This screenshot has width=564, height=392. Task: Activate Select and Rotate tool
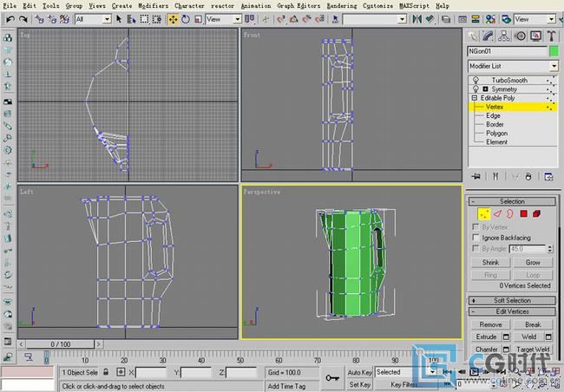pyautogui.click(x=186, y=19)
